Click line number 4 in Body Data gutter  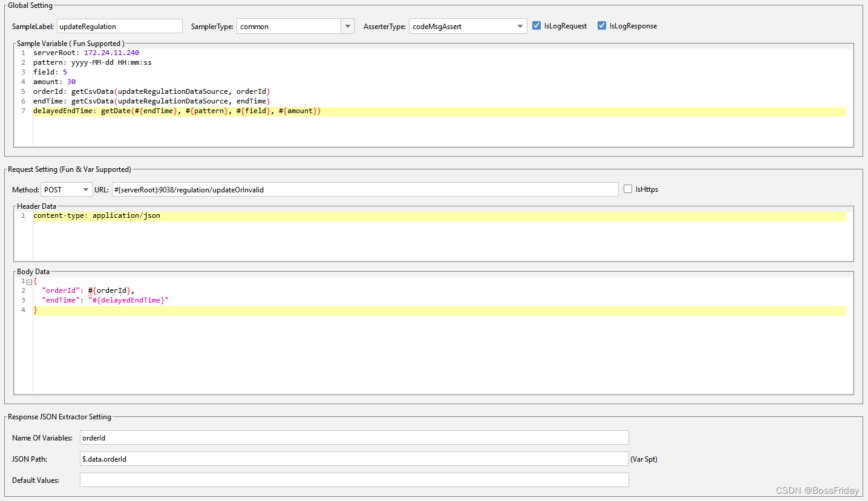(x=23, y=310)
